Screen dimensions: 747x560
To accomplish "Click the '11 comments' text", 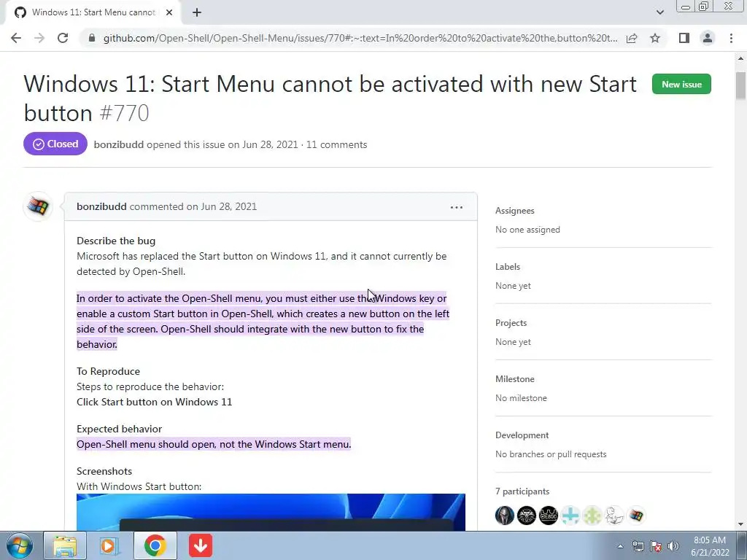I will pyautogui.click(x=336, y=145).
